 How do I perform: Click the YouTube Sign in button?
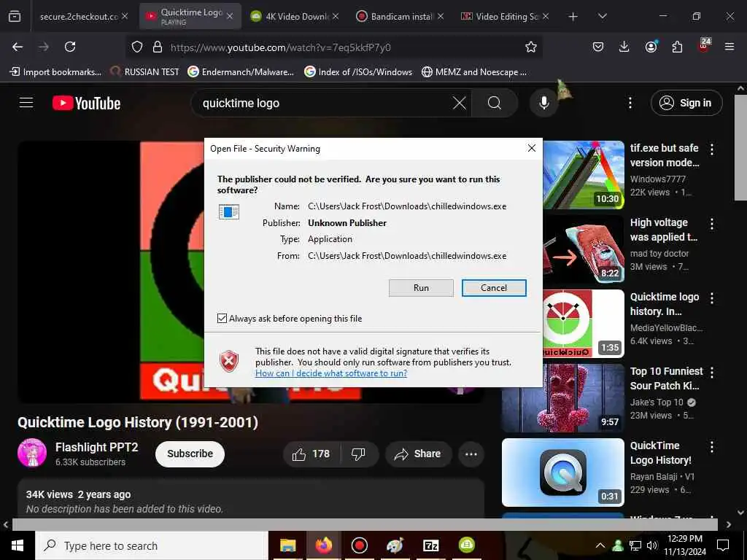[686, 103]
